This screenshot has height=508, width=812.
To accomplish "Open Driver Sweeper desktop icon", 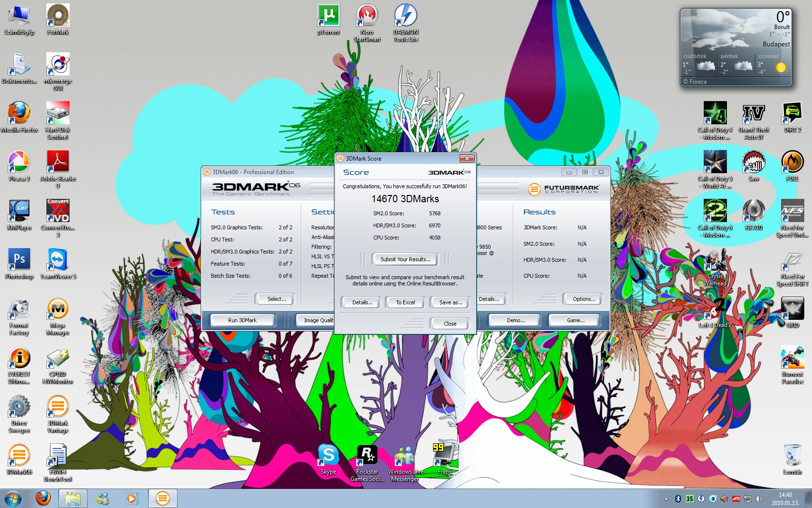I will [19, 415].
